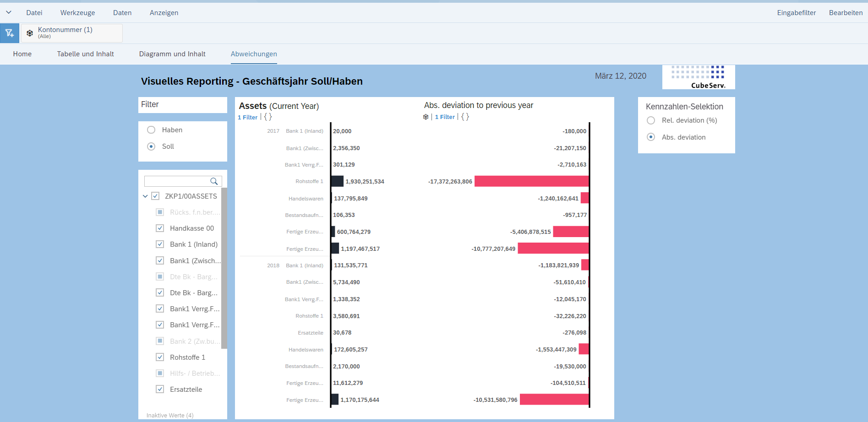Select the Soll radio button
This screenshot has height=422, width=868.
point(151,146)
